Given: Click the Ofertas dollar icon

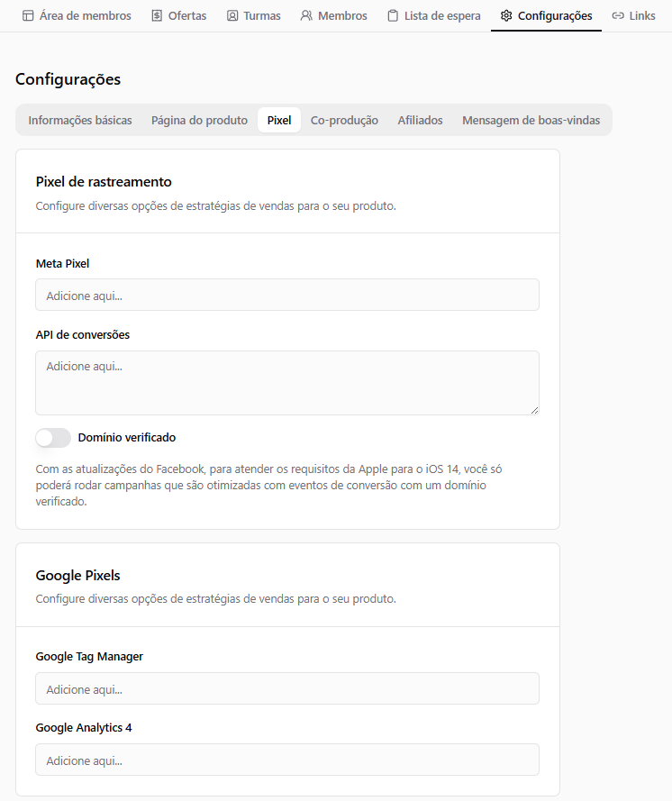Looking at the screenshot, I should [x=157, y=16].
